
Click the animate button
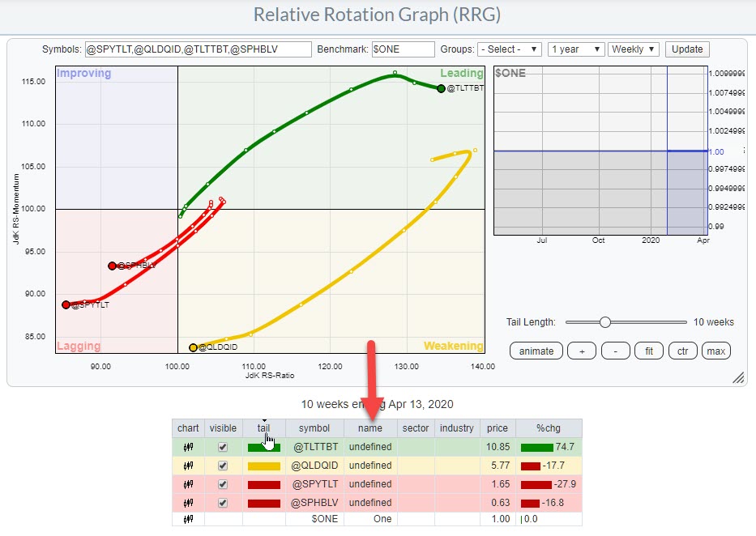pyautogui.click(x=536, y=351)
